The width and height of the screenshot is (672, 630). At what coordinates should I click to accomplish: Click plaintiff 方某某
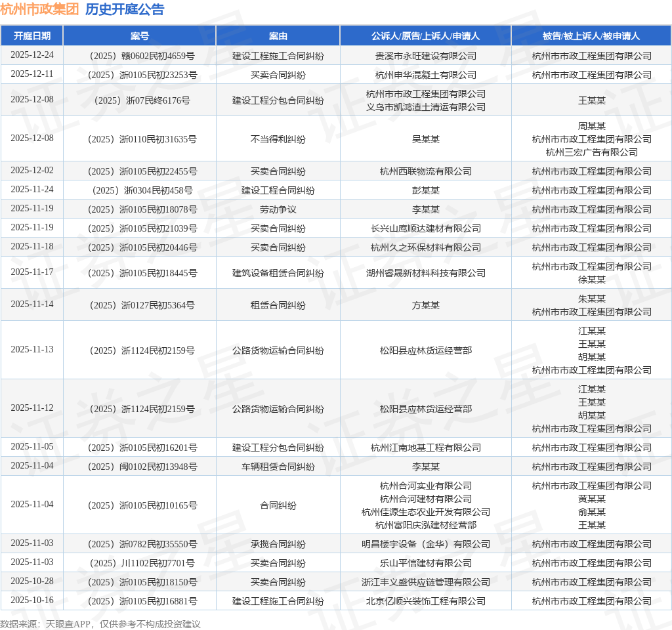click(x=425, y=305)
